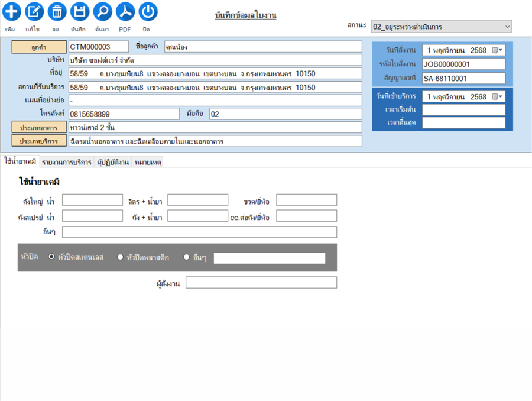Open the สถานะ status dropdown
This screenshot has width=532, height=401.
coord(507,27)
